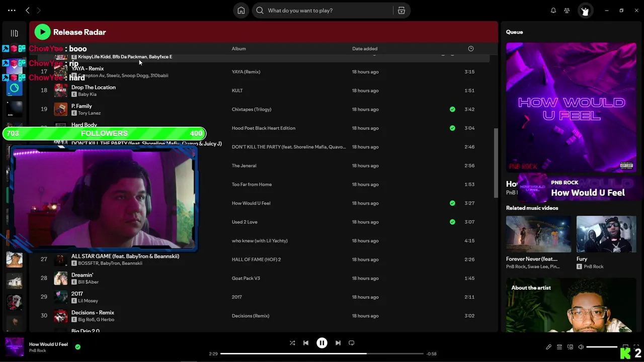This screenshot has width=644, height=362.
Task: Open the 'About the artist' card
Action: (571, 305)
